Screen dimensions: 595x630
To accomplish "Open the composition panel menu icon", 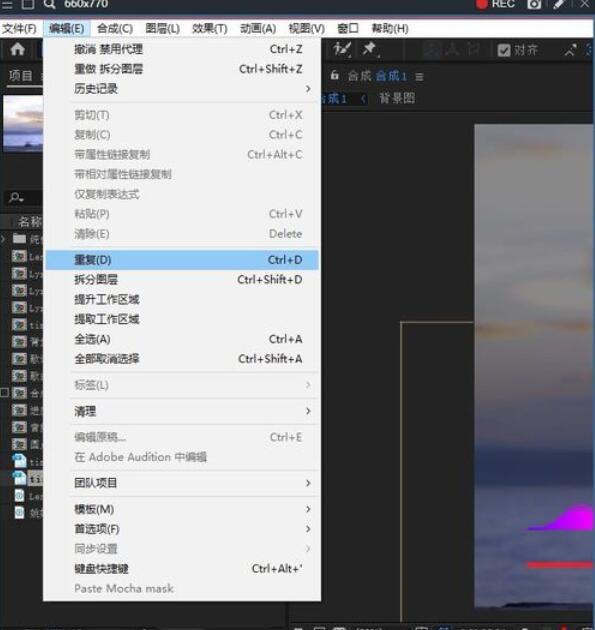I will [419, 76].
